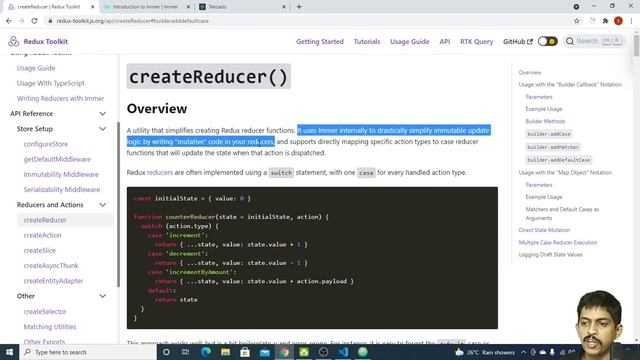
Task: Open the Chrome profile avatar
Action: pyautogui.click(x=618, y=21)
